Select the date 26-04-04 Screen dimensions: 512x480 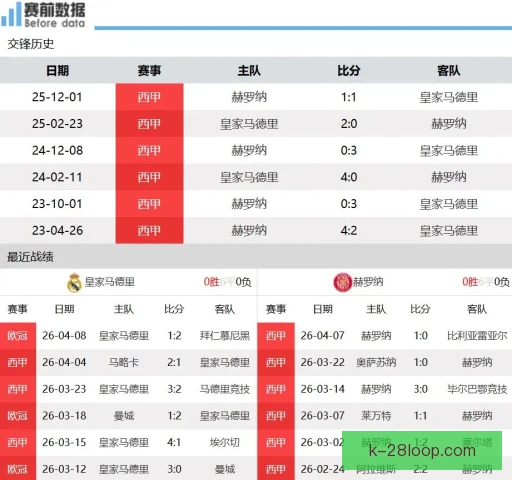click(64, 362)
